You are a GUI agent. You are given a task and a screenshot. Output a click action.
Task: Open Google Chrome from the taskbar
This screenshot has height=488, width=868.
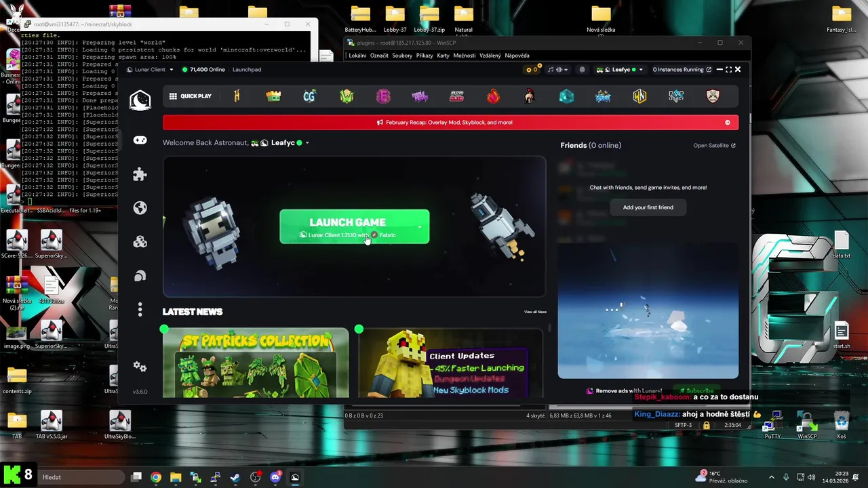[156, 477]
